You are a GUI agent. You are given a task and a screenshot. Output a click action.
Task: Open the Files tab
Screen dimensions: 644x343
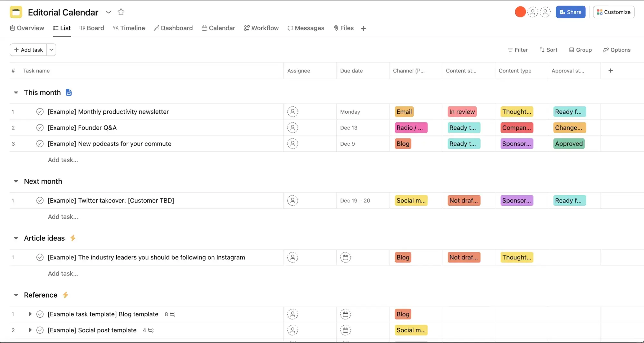pyautogui.click(x=344, y=28)
